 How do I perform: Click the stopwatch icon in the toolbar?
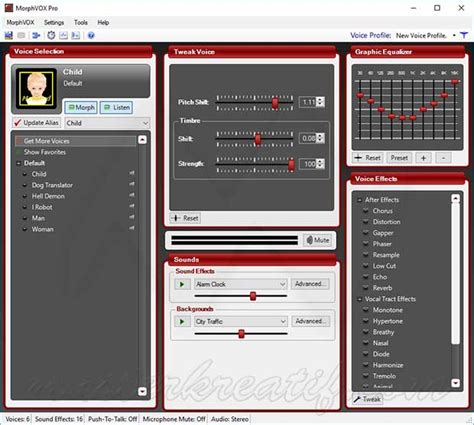51,35
